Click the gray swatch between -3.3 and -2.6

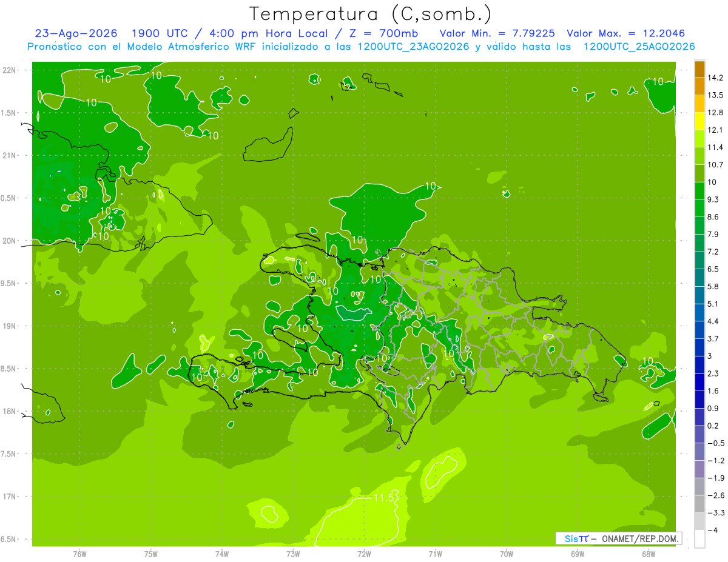tap(699, 504)
